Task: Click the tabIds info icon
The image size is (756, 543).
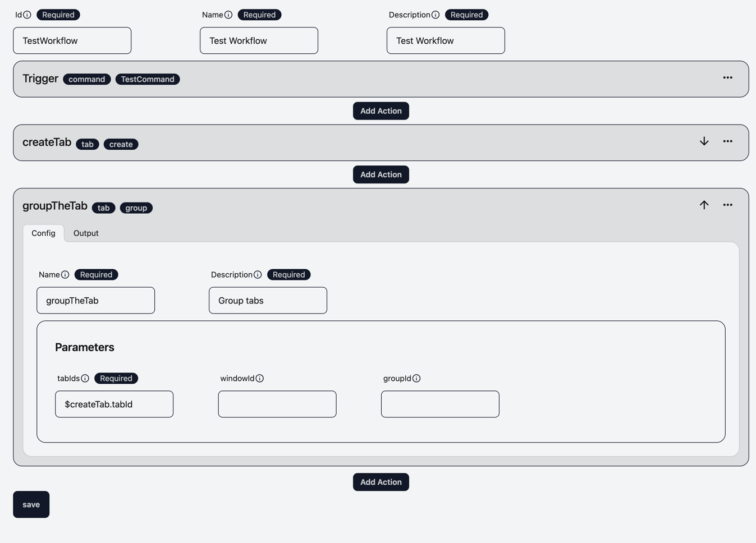Action: [x=85, y=378]
